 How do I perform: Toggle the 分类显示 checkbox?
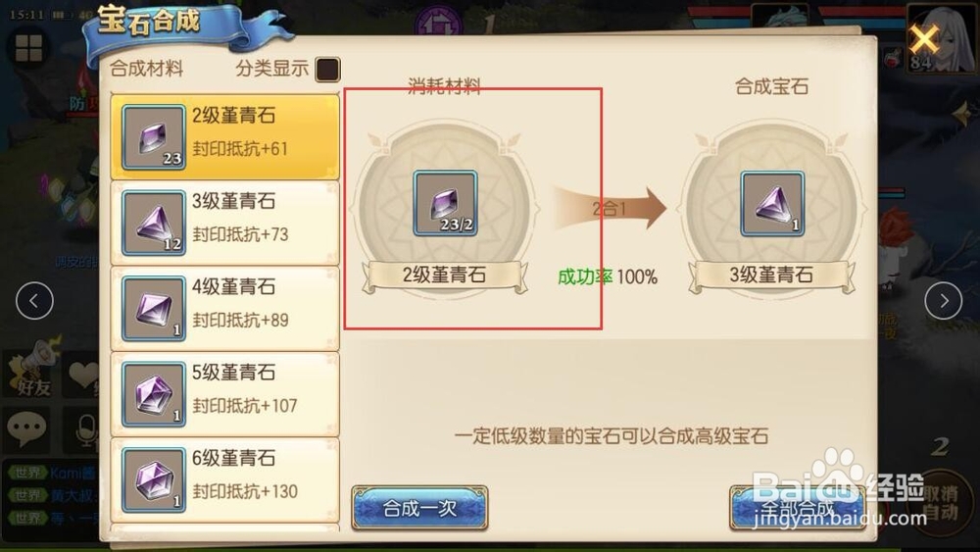tap(328, 69)
